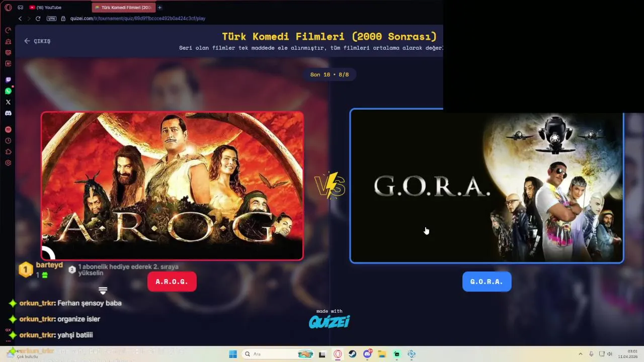This screenshot has width=644, height=362.
Task: Open the Opera GX main menu logo
Action: tap(8, 8)
